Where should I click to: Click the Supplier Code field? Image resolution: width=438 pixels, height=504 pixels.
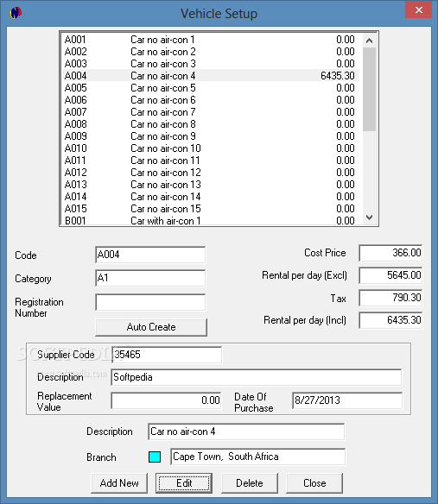coord(167,355)
